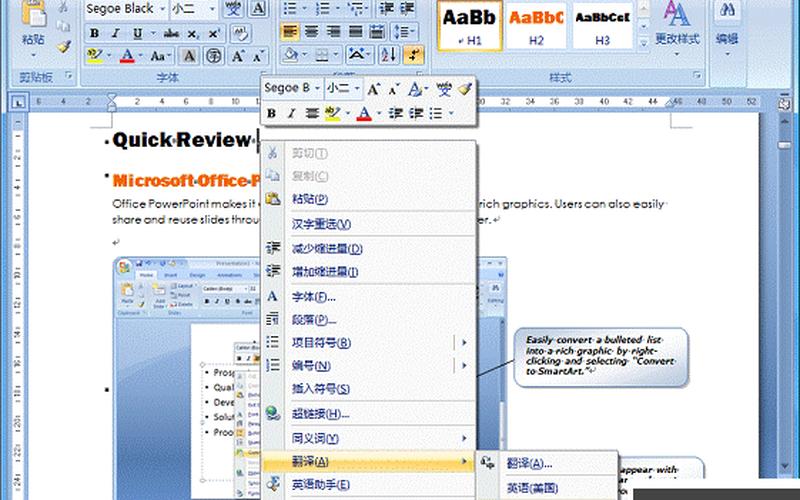Toggle Subscript formatting in ribbon
This screenshot has width=800, height=500.
192,34
